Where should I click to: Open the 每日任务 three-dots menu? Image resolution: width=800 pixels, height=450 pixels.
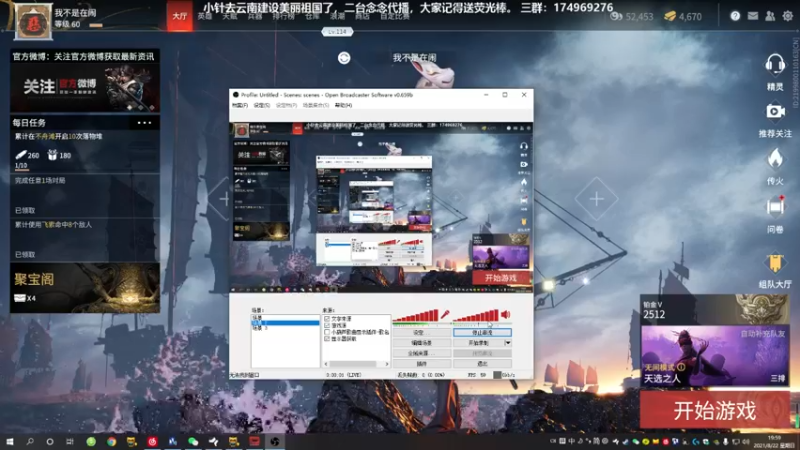(x=144, y=122)
